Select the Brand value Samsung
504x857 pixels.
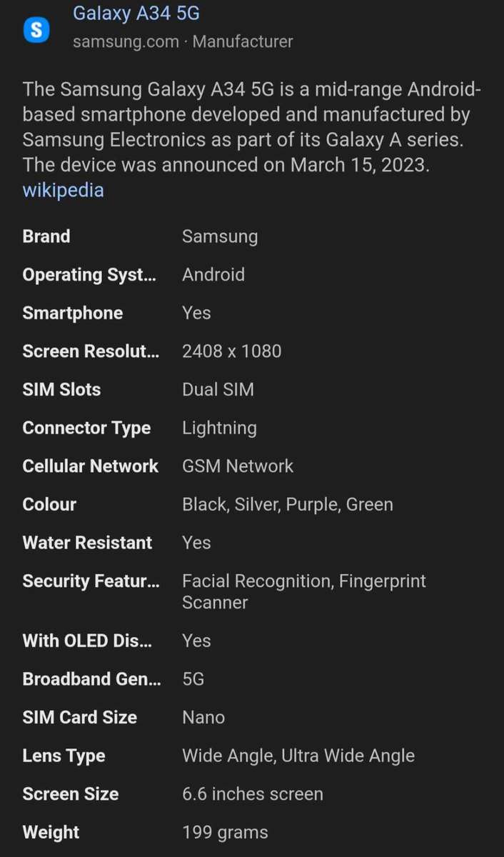click(x=220, y=236)
